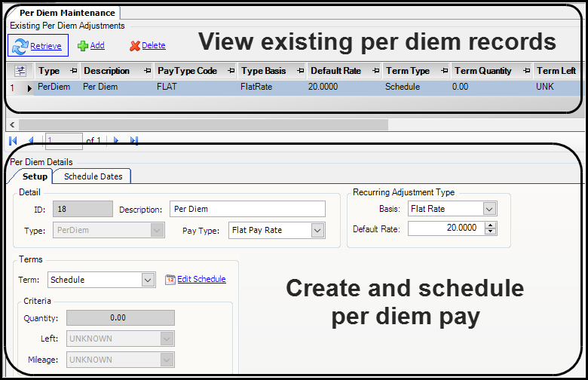Click the record number page field

point(64,141)
